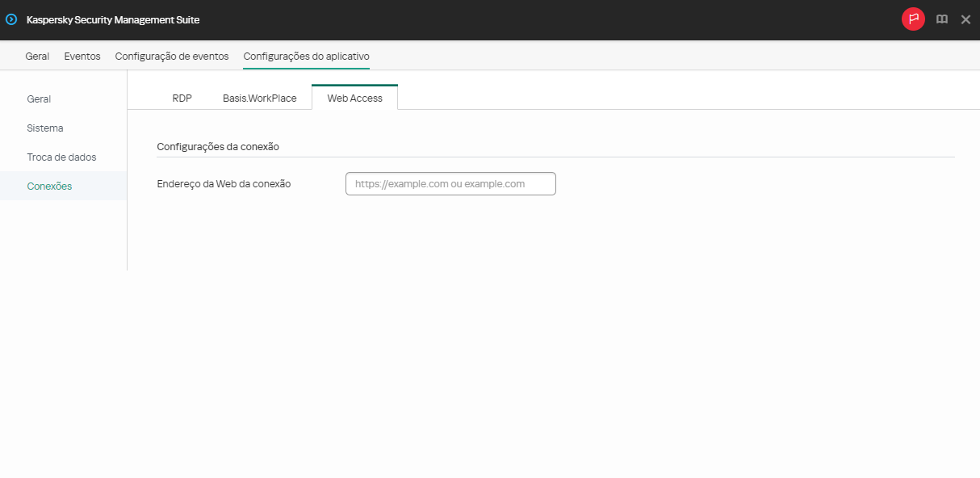Click the Kaspersky circular logo icon
The image size is (980, 478).
pyautogui.click(x=10, y=19)
